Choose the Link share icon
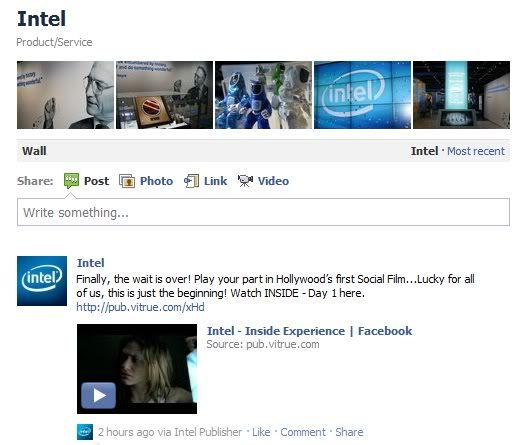This screenshot has height=445, width=521. click(191, 181)
